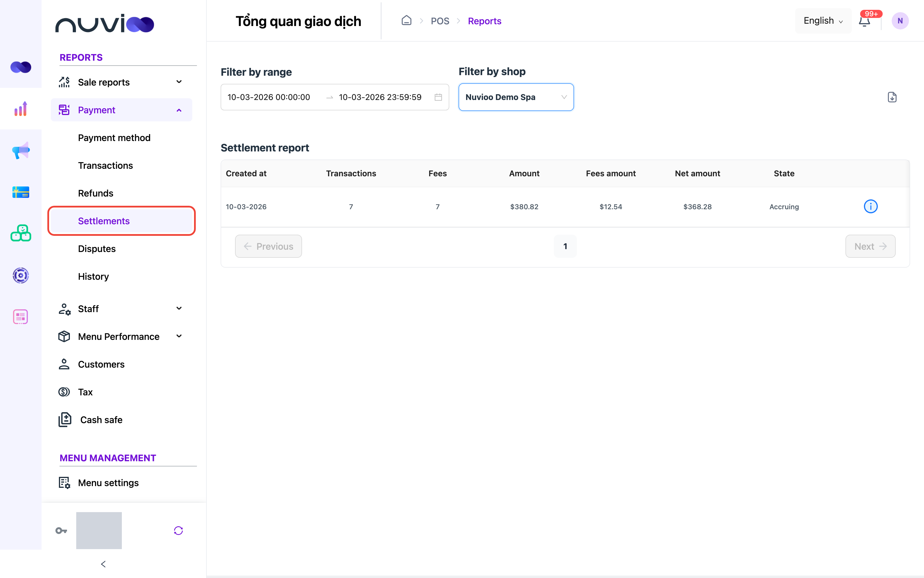Viewport: 924px width, 578px height.
Task: Click the calendar icon in date range
Action: (x=438, y=97)
